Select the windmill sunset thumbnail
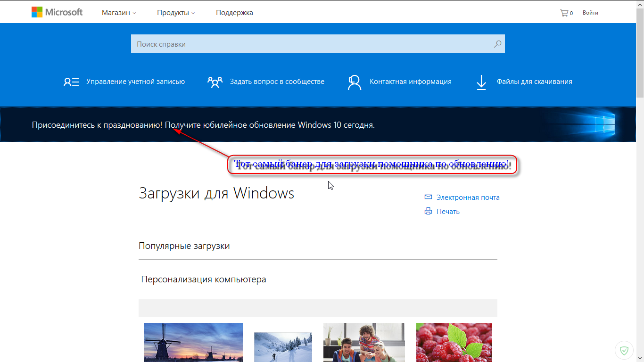This screenshot has height=362, width=644. point(193,342)
